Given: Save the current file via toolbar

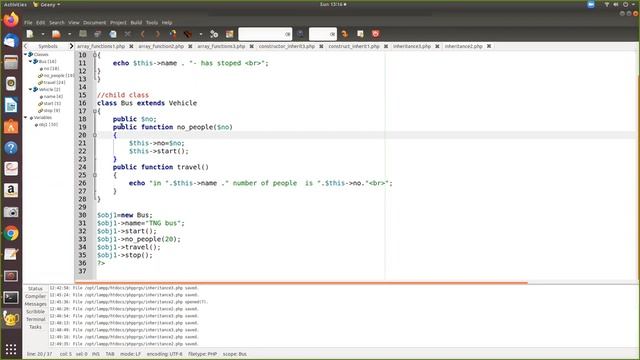Looking at the screenshot, I should [83, 34].
